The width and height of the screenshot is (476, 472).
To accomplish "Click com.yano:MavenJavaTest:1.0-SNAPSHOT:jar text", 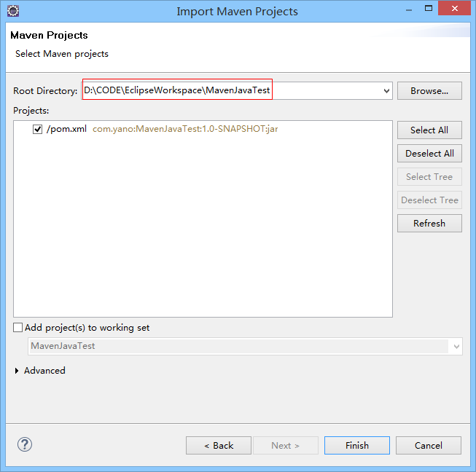I will click(x=185, y=129).
